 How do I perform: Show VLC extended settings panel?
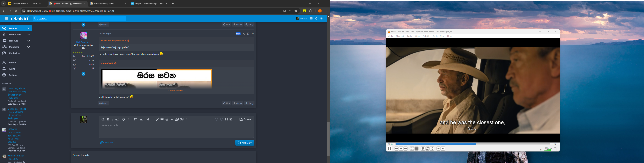[417, 149]
